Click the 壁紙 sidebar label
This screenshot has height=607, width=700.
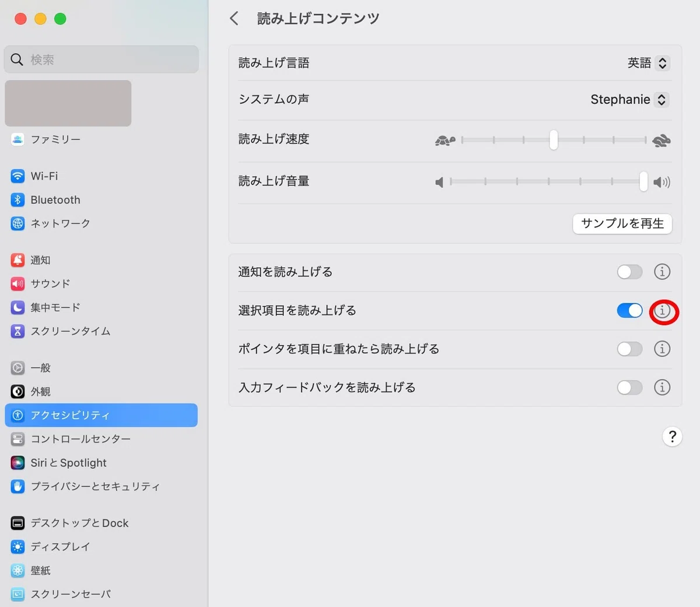[41, 570]
